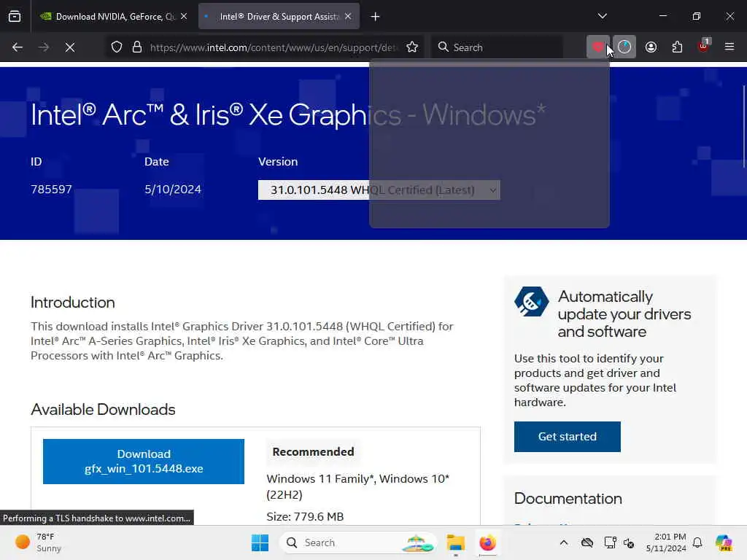
Task: Show hidden system tray icons
Action: [564, 542]
